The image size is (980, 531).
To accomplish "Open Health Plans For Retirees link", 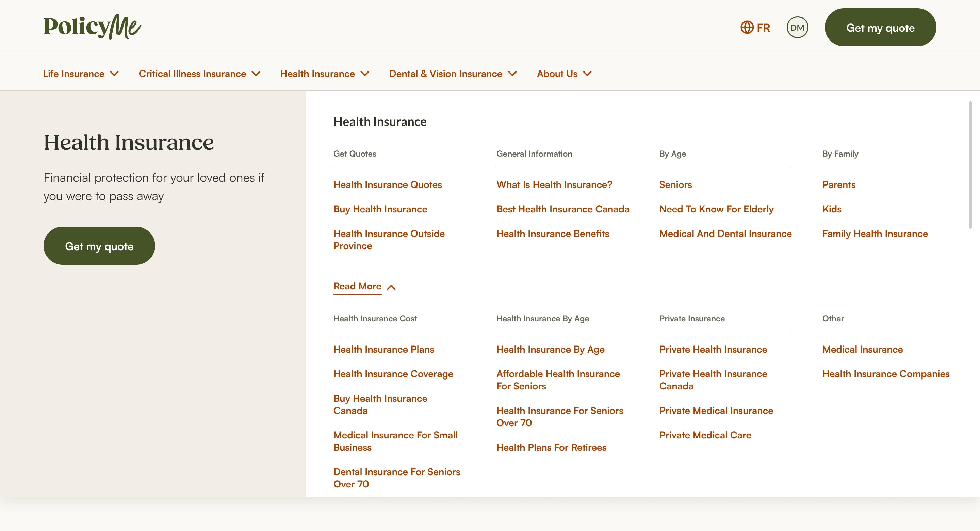I will pos(551,447).
